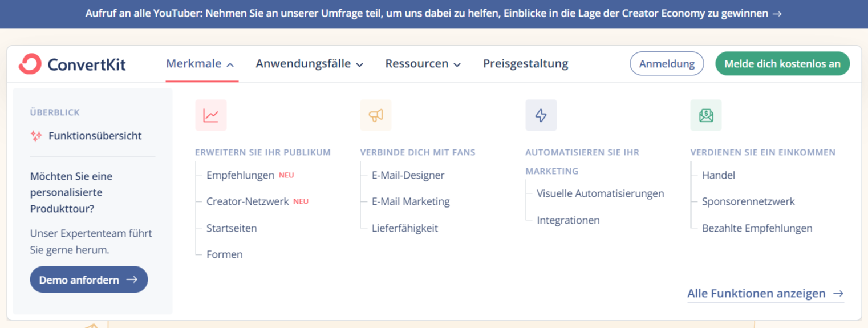Select Integrationen entry
The image size is (868, 328).
(x=568, y=220)
